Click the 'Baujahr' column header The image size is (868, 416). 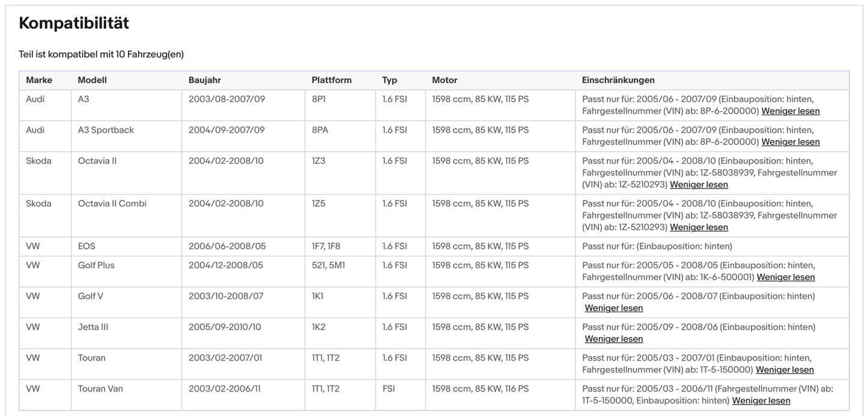(x=204, y=80)
